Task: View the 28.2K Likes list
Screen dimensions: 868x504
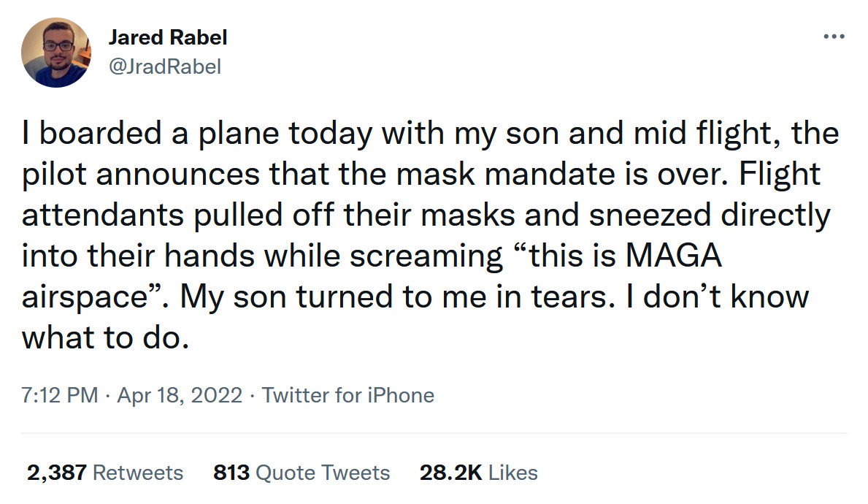Action: (x=478, y=473)
